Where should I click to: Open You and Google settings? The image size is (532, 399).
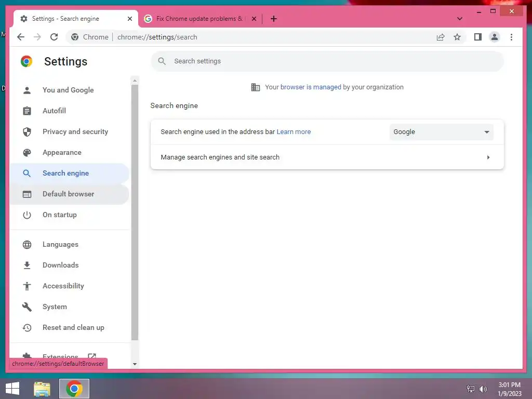69,90
